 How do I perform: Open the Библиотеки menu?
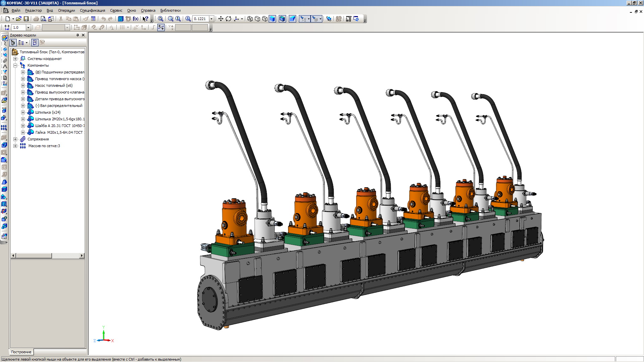click(170, 10)
